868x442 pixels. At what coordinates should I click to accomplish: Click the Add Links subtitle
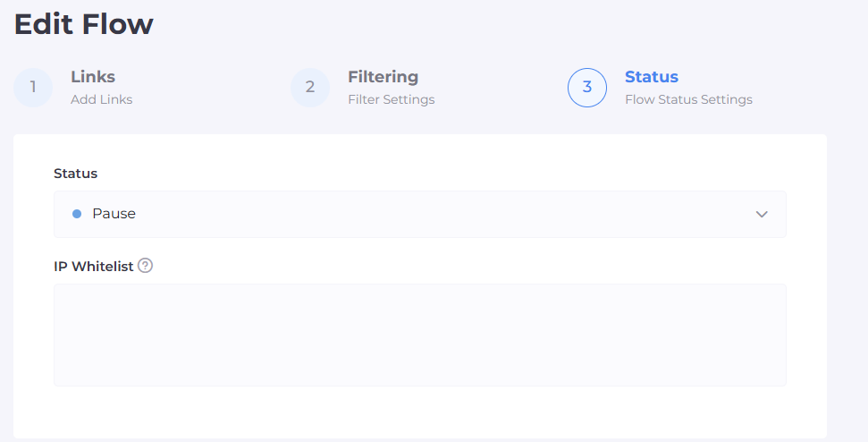point(101,99)
